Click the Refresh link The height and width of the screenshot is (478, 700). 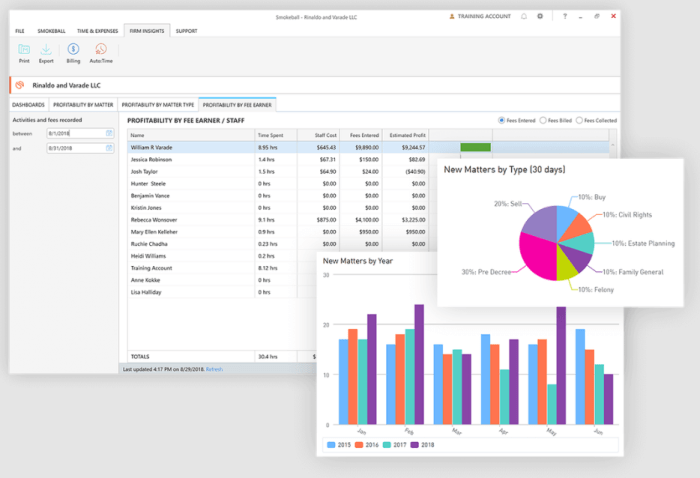pos(214,369)
